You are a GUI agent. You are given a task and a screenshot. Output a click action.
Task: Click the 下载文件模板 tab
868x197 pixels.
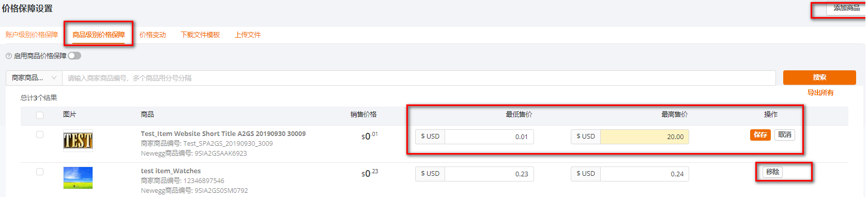pos(200,35)
